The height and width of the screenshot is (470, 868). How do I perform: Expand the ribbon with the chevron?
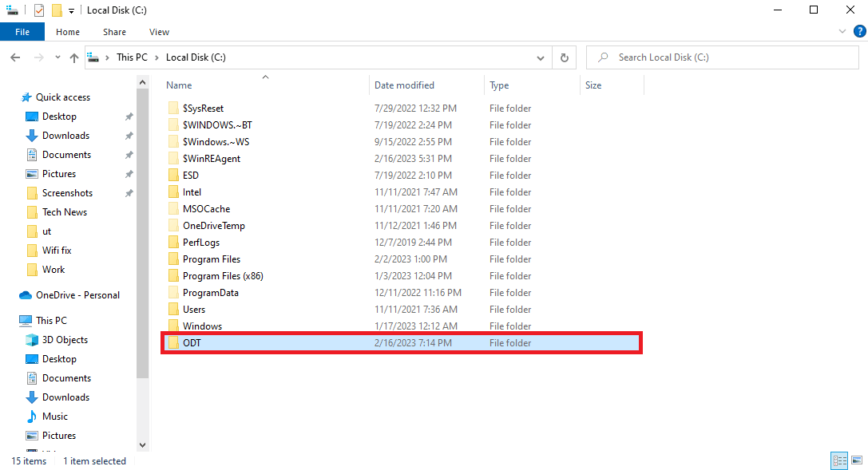842,31
